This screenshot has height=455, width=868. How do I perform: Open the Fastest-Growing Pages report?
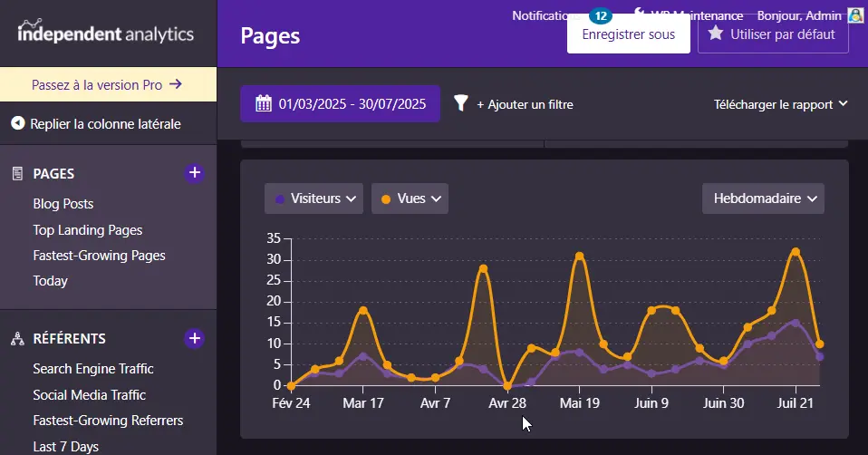[99, 256]
